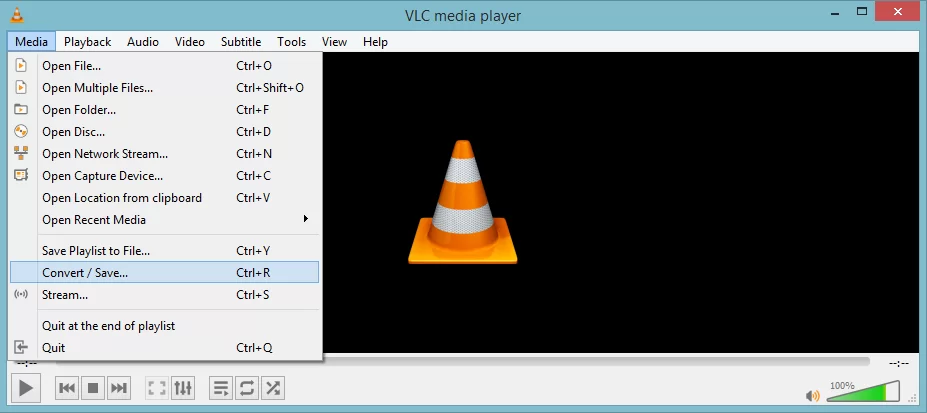Click the Open Multiple Files icon
The width and height of the screenshot is (927, 413).
point(21,87)
